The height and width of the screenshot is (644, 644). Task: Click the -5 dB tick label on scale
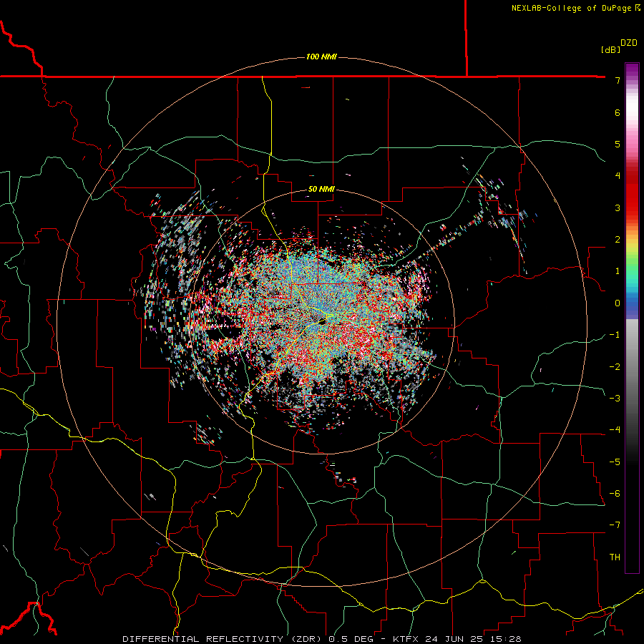pyautogui.click(x=615, y=462)
